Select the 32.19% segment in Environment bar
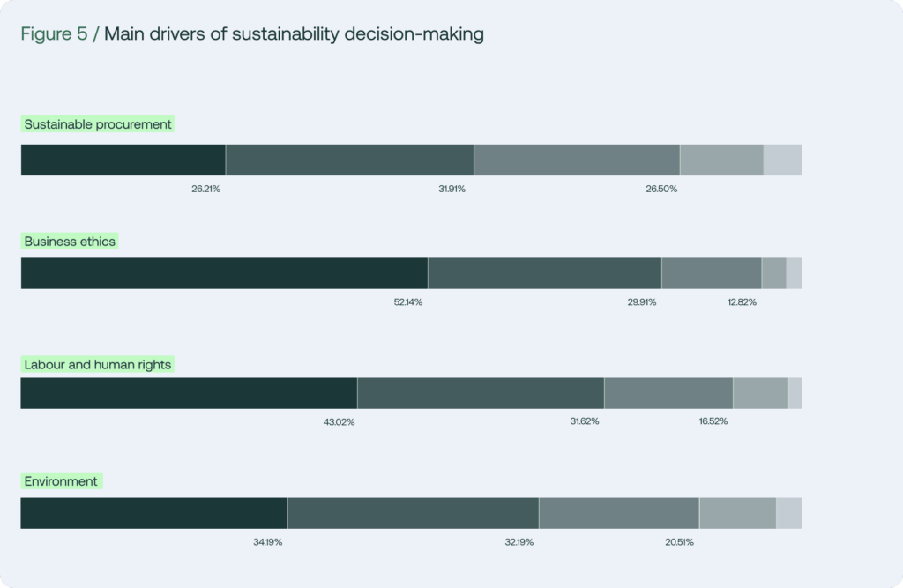 tap(413, 513)
